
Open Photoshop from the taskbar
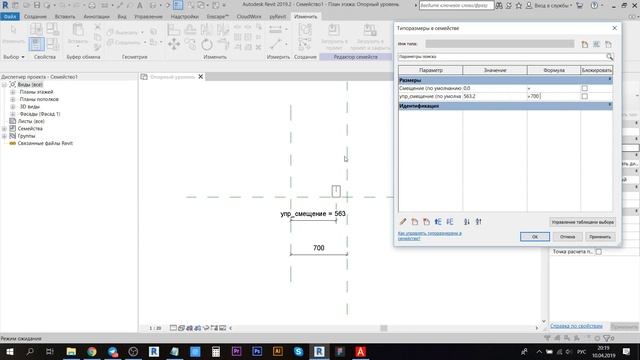[257, 351]
